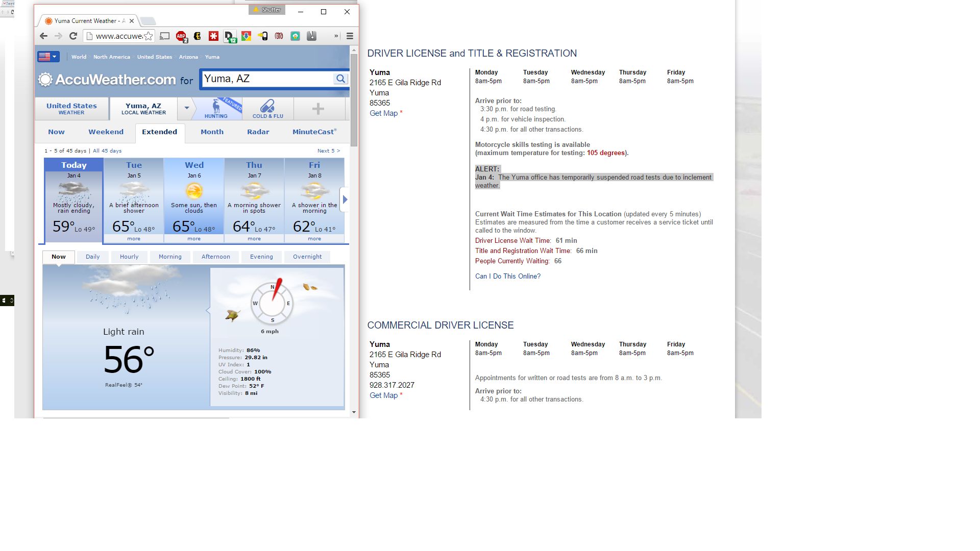Viewport: 980px width, 551px height.
Task: Click the All 45 days link
Action: click(107, 151)
